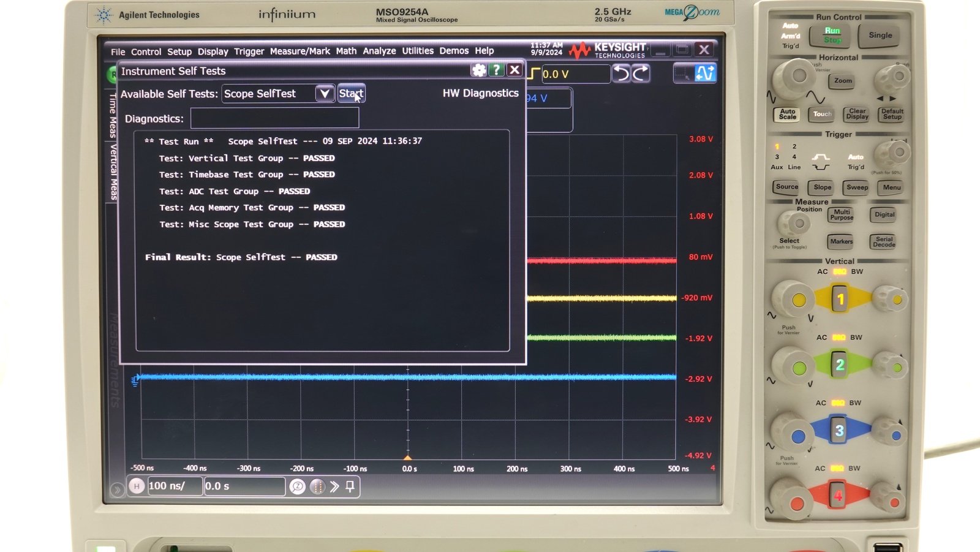
Task: Open the Display menu
Action: 213,51
